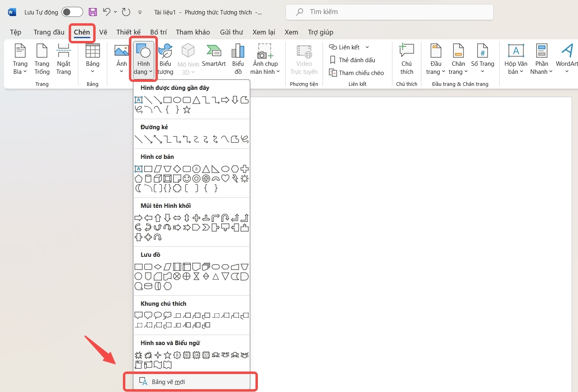Open Hộp Văn bản text box dropdown
Screen dimensions: 578x392
516,59
